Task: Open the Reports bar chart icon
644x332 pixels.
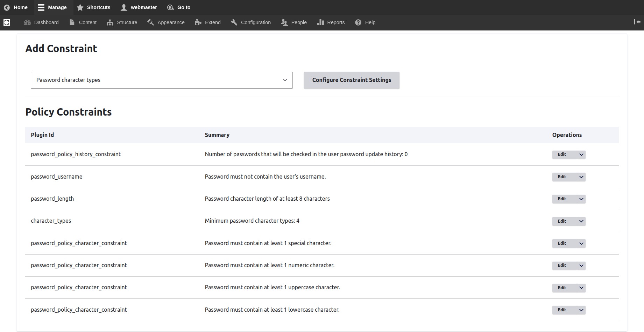Action: tap(320, 22)
